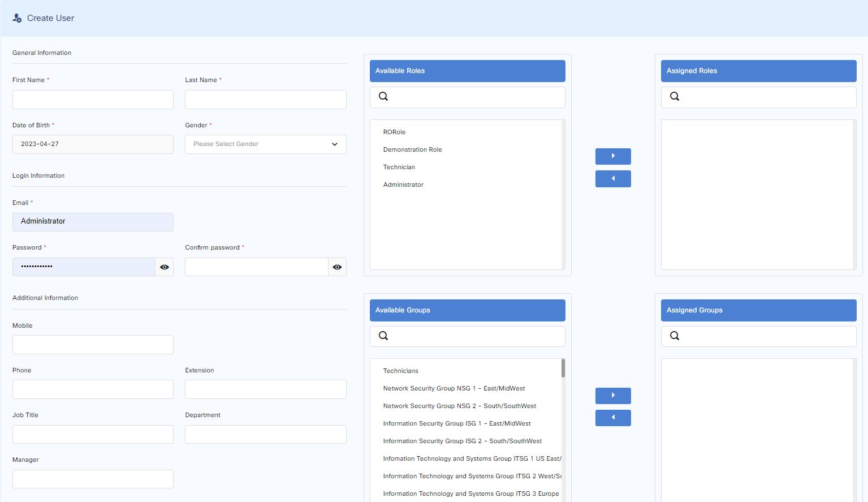Focus the Job Title input field
868x502 pixels.
point(93,434)
